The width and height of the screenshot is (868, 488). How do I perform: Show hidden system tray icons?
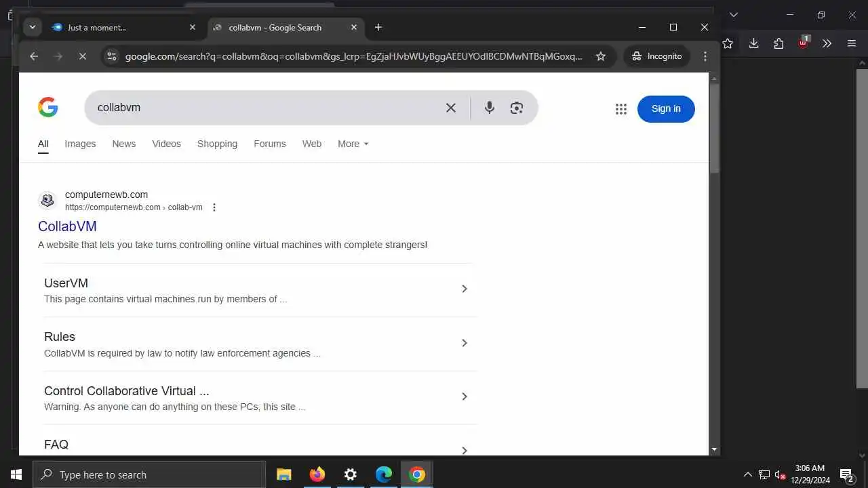pos(747,474)
